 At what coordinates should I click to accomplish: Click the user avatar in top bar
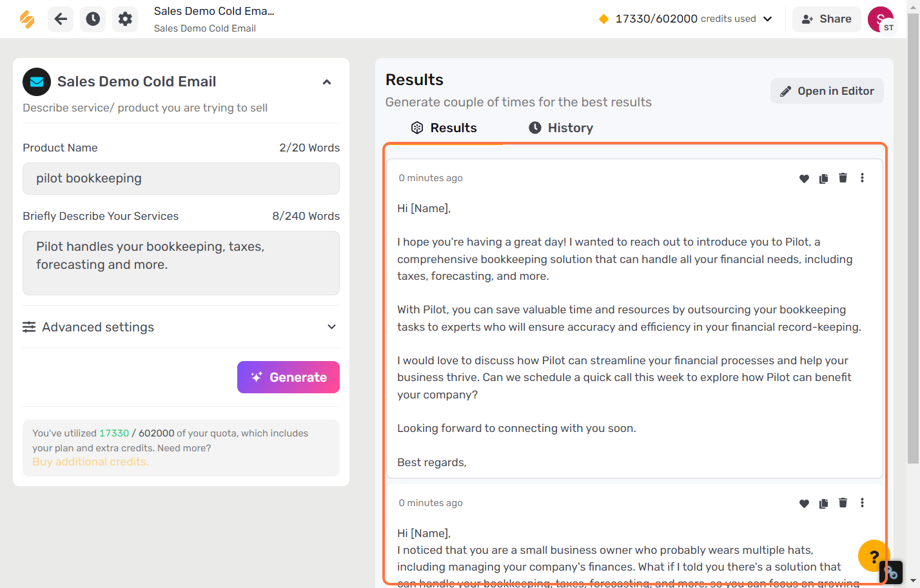coord(881,19)
